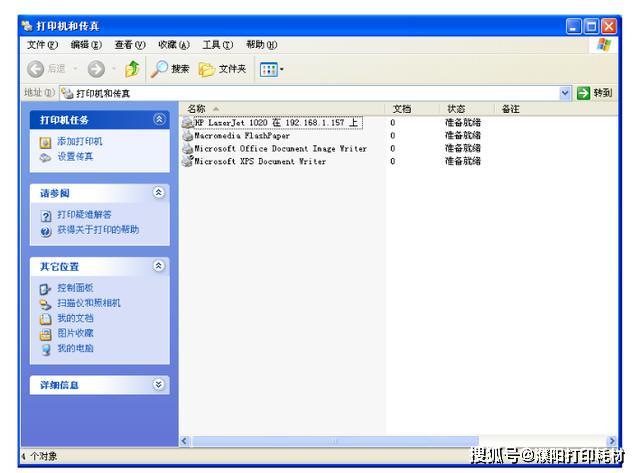Open the 文件 menu
Image resolution: width=640 pixels, height=473 pixels.
[42, 44]
